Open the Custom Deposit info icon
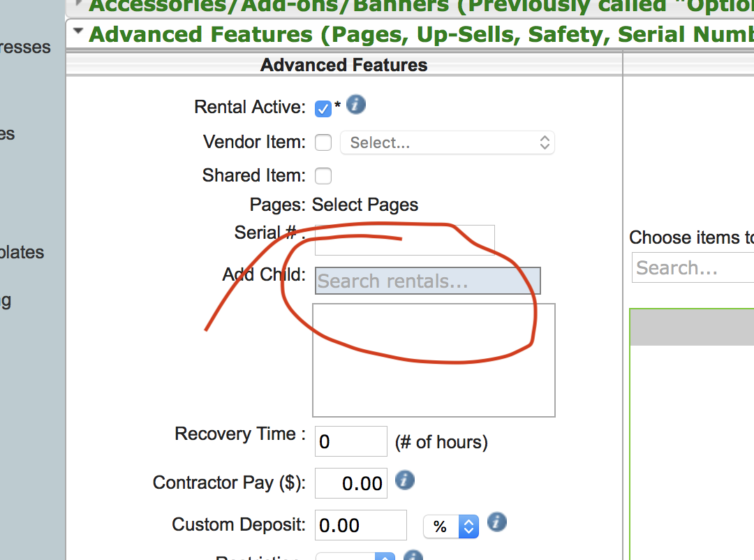This screenshot has width=754, height=560. (x=496, y=522)
